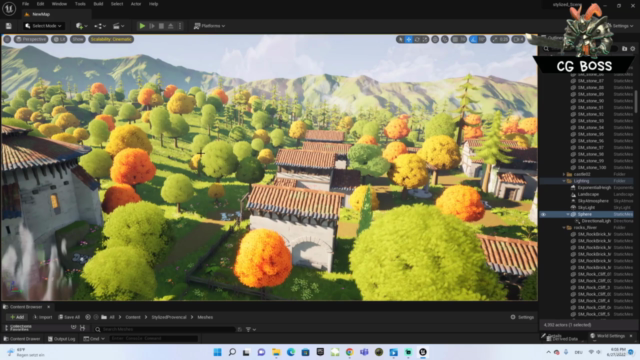Expand the castle02 folder in Outliner
The height and width of the screenshot is (360, 640).
564,174
